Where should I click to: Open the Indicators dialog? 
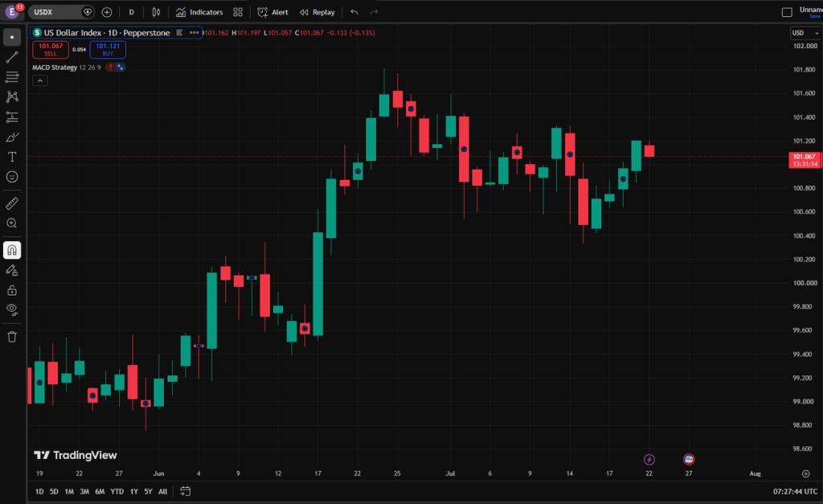[x=199, y=12]
